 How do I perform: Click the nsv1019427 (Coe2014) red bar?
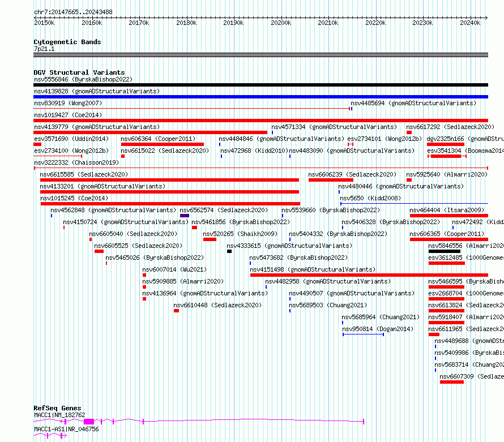(x=260, y=121)
